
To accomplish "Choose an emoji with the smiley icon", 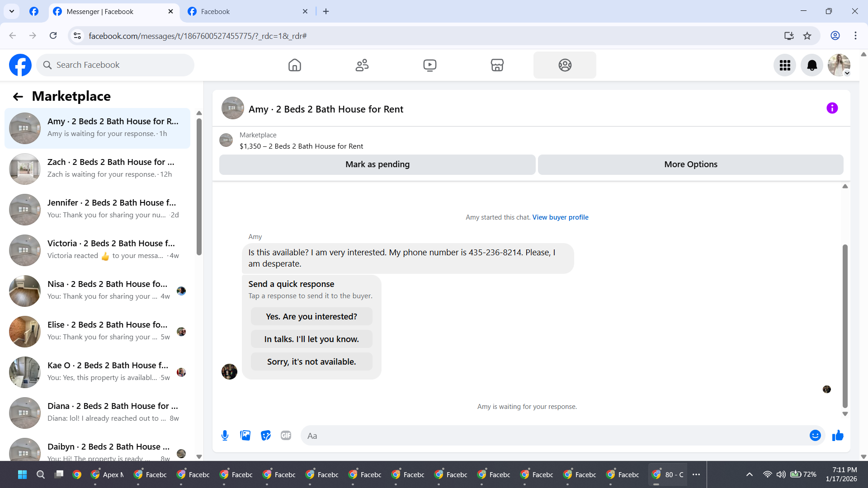I will pos(815,436).
